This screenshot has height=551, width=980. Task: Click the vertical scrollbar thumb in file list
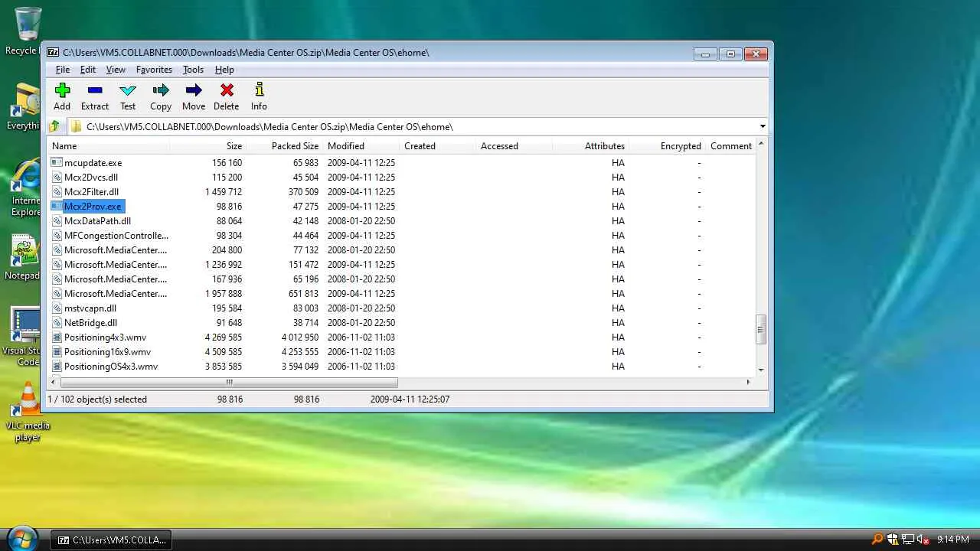click(x=760, y=330)
